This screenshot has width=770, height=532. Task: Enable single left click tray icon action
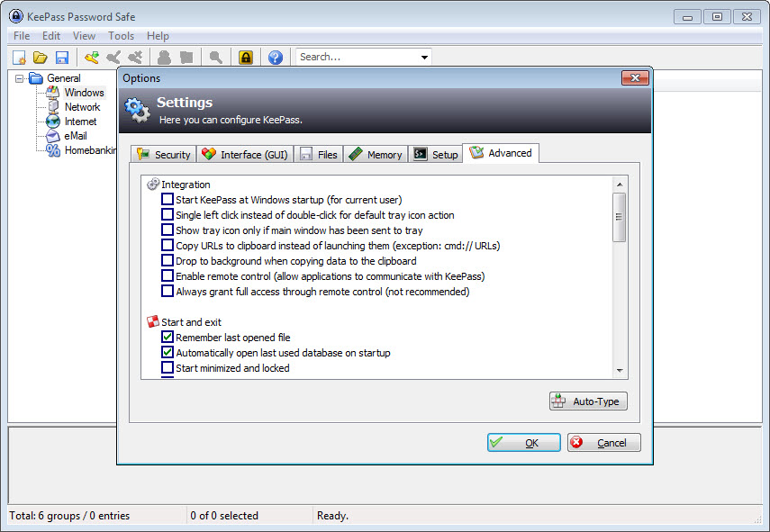click(168, 214)
